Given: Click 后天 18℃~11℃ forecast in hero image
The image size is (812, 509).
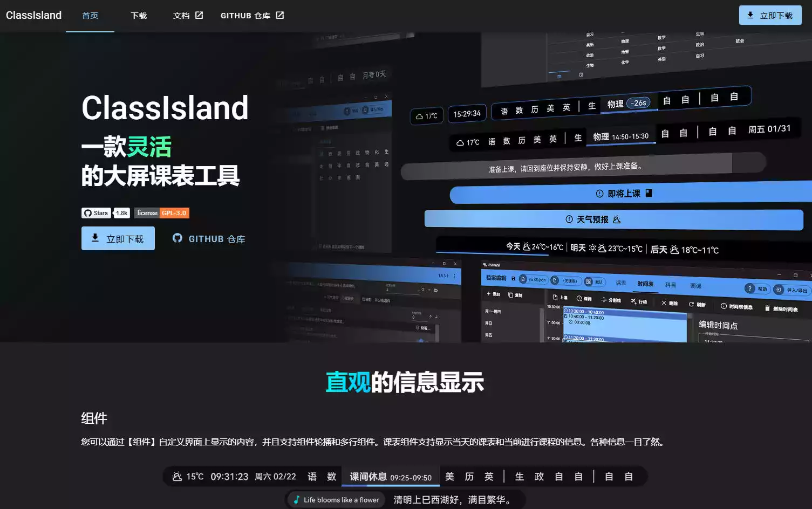Looking at the screenshot, I should [685, 250].
